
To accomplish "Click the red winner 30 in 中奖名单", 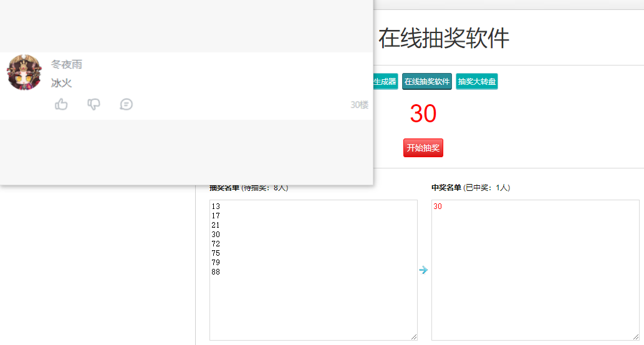I will point(438,207).
